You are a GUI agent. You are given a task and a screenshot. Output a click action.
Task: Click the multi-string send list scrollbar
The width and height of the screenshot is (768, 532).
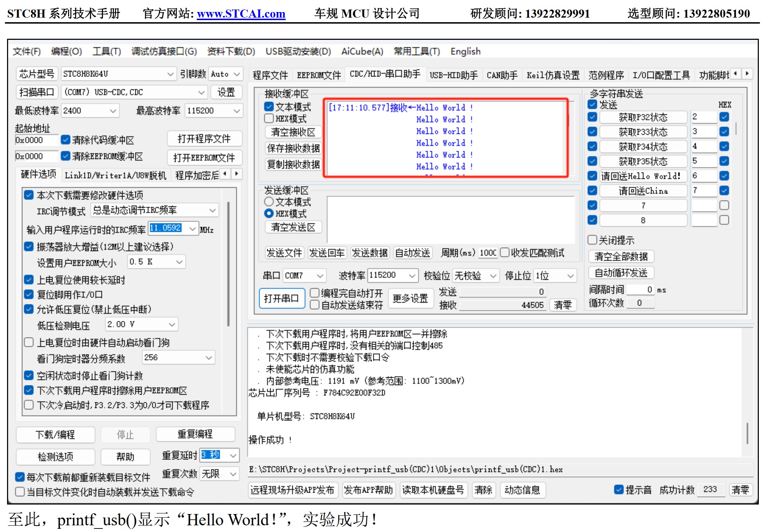[x=736, y=128]
